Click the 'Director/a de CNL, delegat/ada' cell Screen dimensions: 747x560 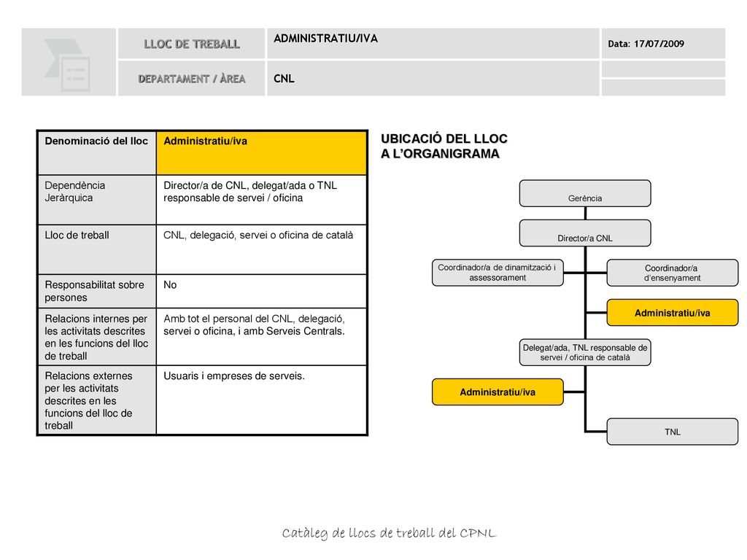tap(262, 200)
